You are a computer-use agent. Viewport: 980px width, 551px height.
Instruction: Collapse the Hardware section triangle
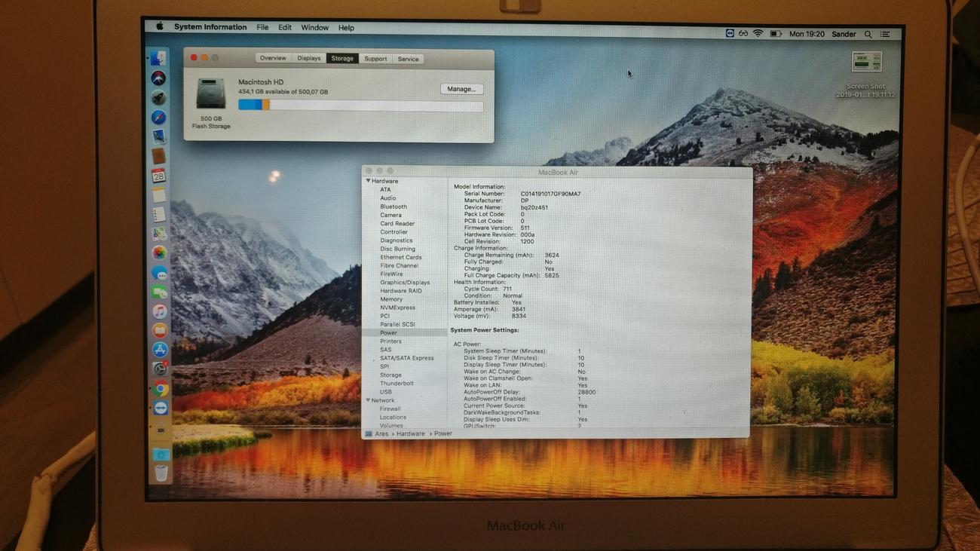[x=369, y=181]
